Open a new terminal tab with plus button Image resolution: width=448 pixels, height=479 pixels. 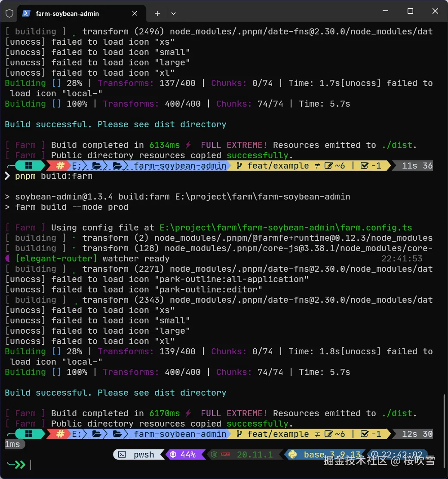(x=157, y=13)
